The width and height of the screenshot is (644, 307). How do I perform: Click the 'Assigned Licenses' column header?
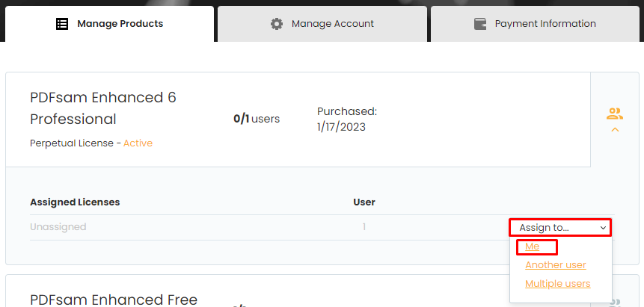(75, 202)
